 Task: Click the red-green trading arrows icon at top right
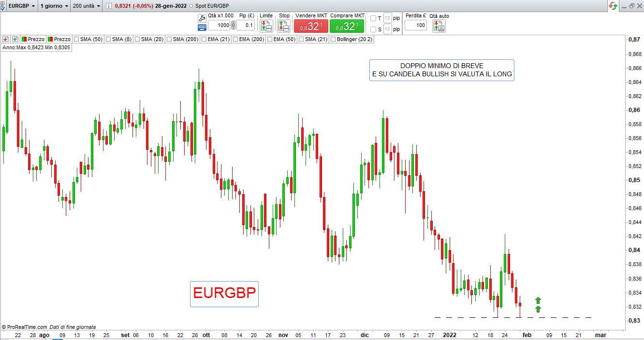(613, 6)
